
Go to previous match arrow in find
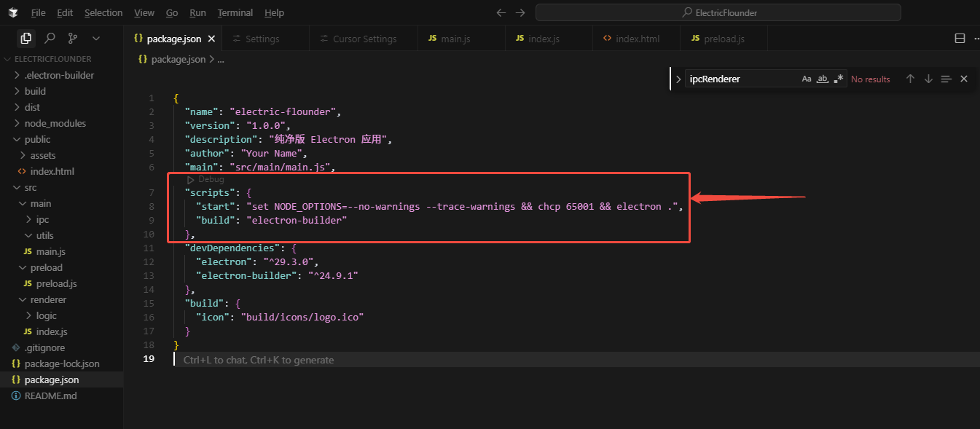coord(910,79)
